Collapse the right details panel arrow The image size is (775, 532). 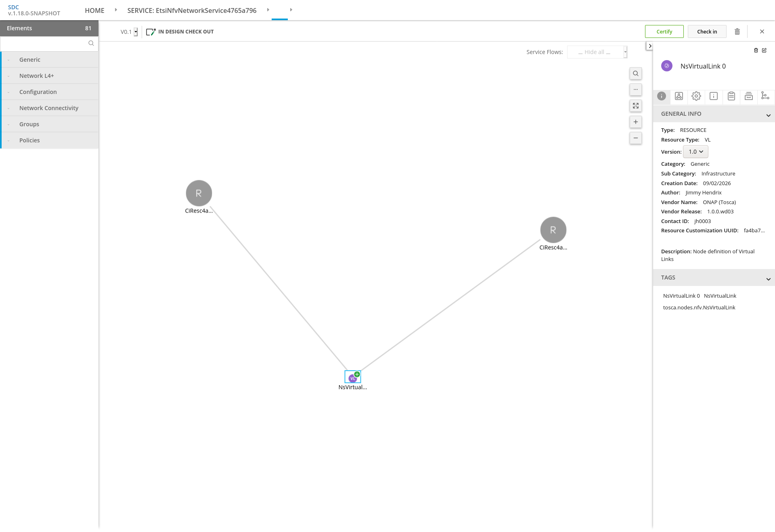[x=649, y=46]
